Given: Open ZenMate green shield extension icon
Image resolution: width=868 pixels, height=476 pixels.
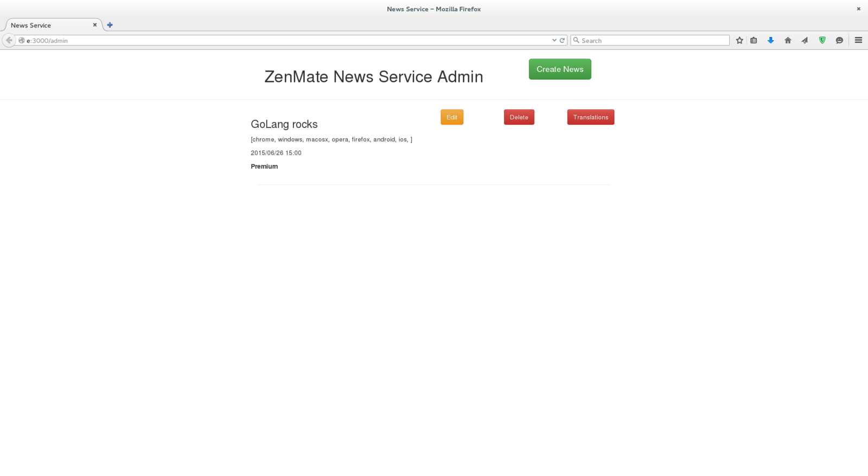Looking at the screenshot, I should [x=822, y=40].
